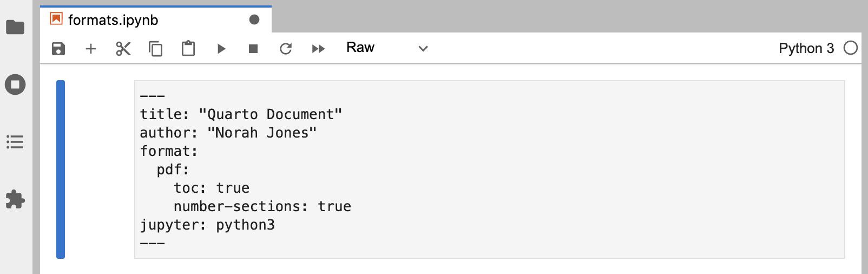The width and height of the screenshot is (868, 274).
Task: Click the kernel status circle indicator
Action: pos(851,48)
